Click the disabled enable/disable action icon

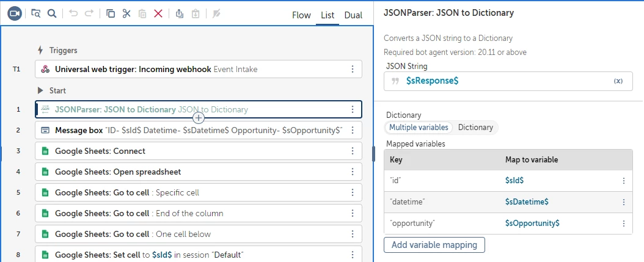(x=216, y=13)
